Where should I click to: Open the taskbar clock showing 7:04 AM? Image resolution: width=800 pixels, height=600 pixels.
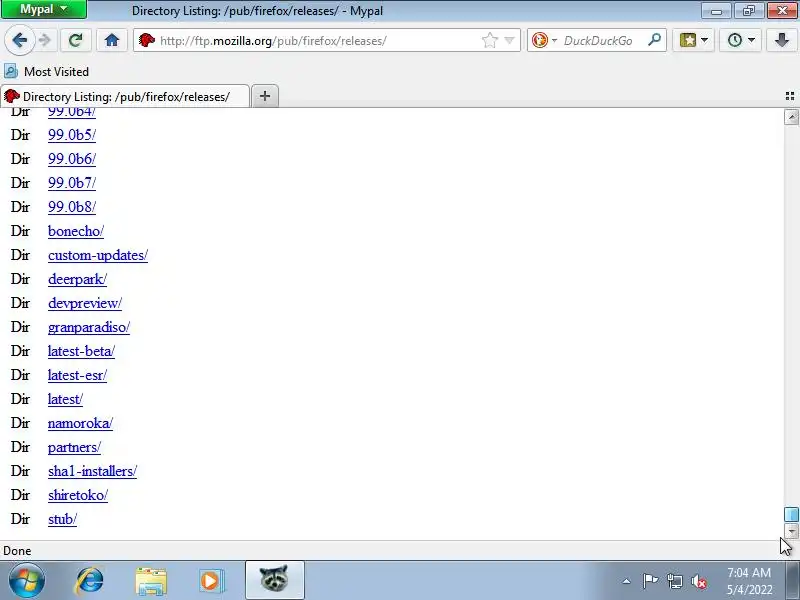749,581
